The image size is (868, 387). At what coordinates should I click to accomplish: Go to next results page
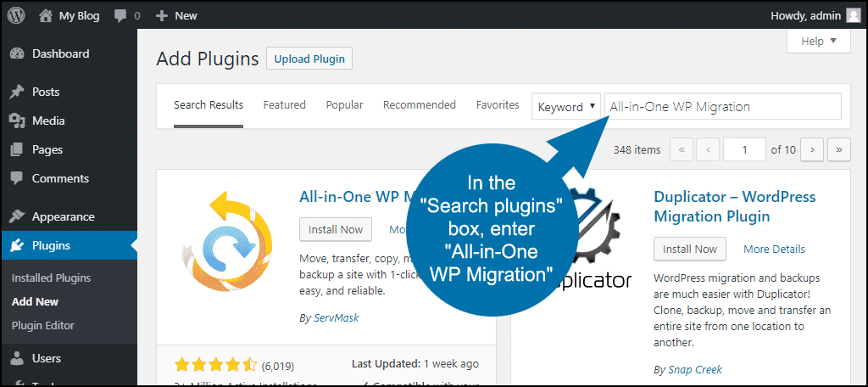(x=812, y=149)
